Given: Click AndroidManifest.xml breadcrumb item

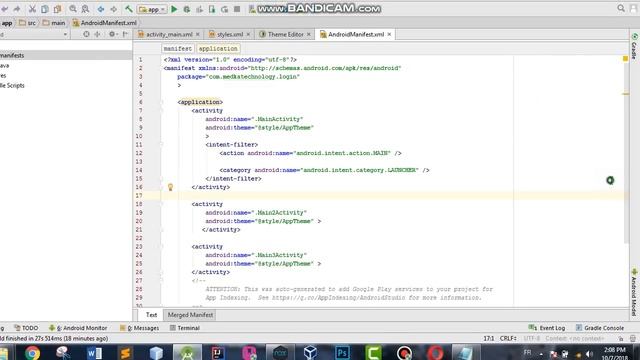Looking at the screenshot, I should tap(104, 23).
